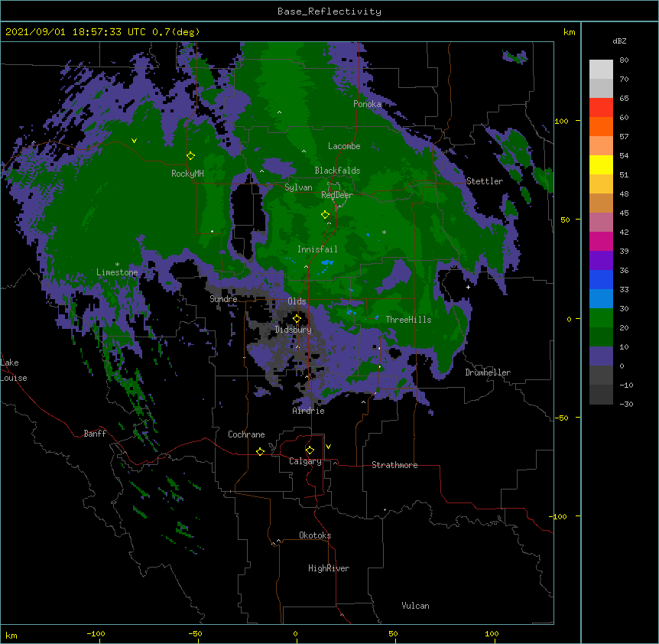Select the red 60-65 dBZ legend swatch
Viewport: 659px width, 644px height.
[601, 107]
